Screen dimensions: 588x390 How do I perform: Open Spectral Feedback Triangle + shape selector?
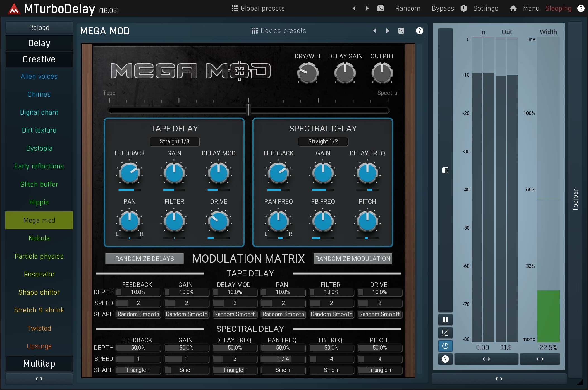138,370
